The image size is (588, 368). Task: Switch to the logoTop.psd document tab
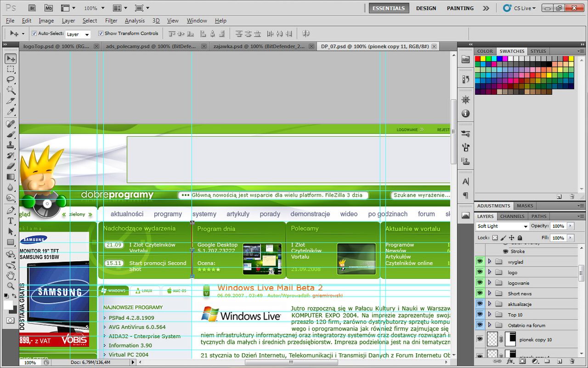57,46
